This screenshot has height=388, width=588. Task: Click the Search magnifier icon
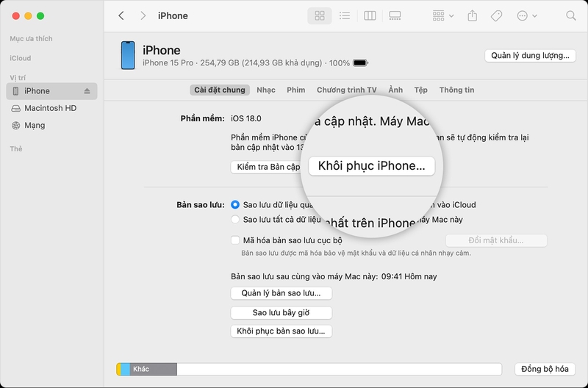[x=571, y=15]
